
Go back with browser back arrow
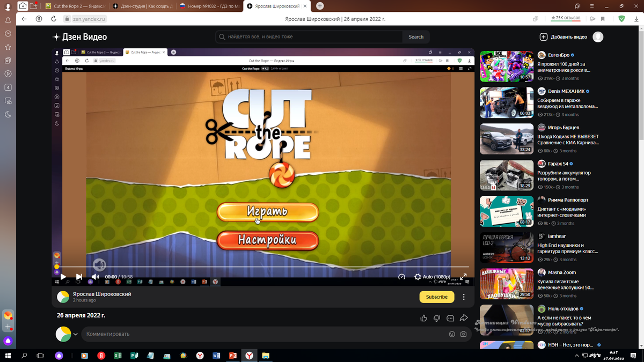click(24, 19)
